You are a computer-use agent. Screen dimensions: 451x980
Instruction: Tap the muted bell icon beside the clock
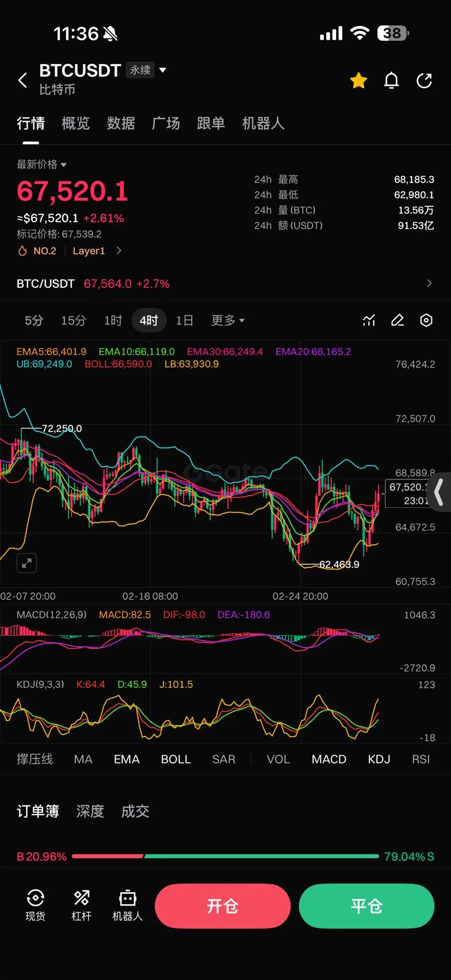pos(110,34)
